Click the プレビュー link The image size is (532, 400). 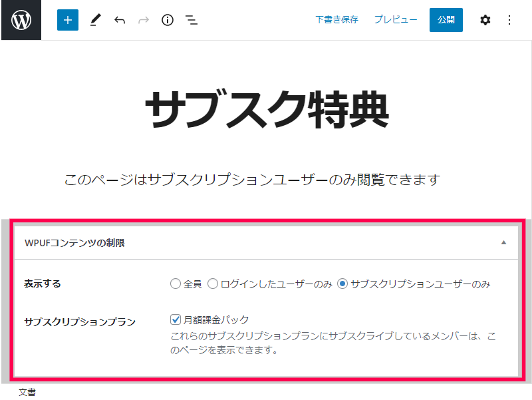click(x=396, y=20)
